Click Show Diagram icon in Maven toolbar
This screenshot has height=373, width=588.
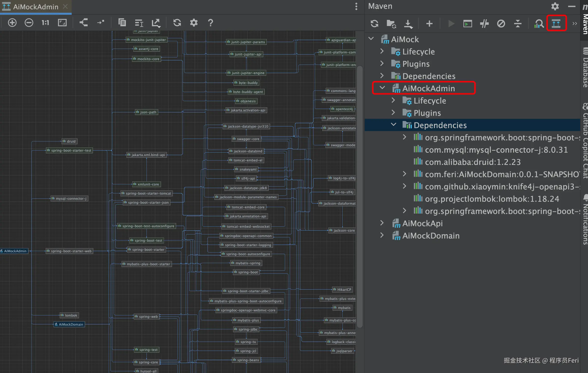click(x=556, y=24)
